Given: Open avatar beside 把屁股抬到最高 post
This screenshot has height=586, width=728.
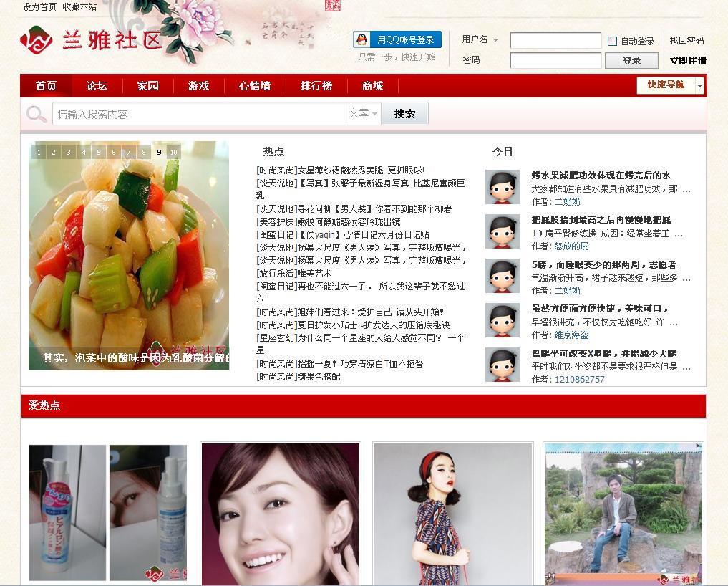Looking at the screenshot, I should coord(503,231).
